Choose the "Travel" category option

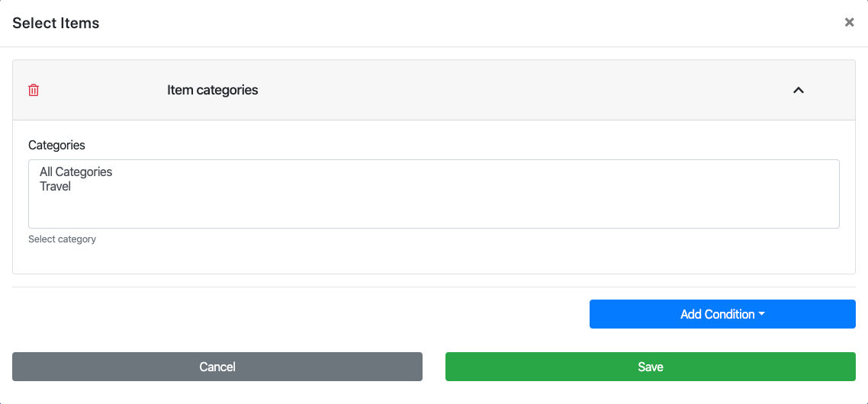click(x=56, y=187)
